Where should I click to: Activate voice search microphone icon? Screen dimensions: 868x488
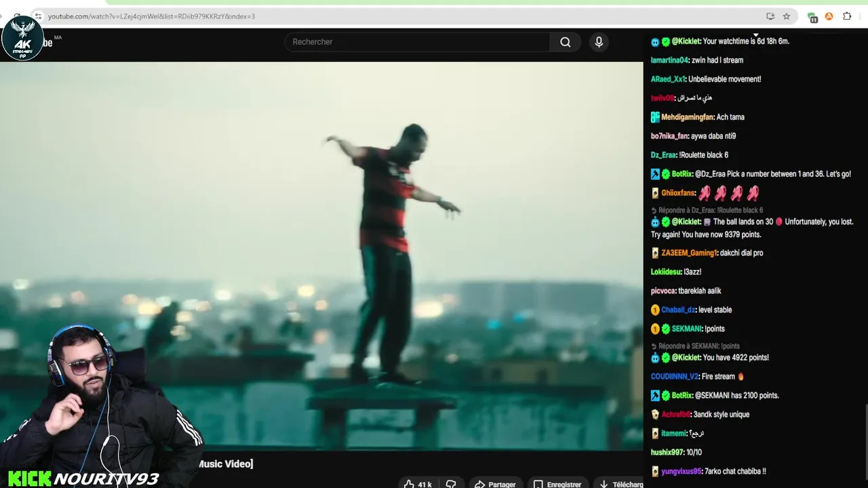tap(599, 42)
